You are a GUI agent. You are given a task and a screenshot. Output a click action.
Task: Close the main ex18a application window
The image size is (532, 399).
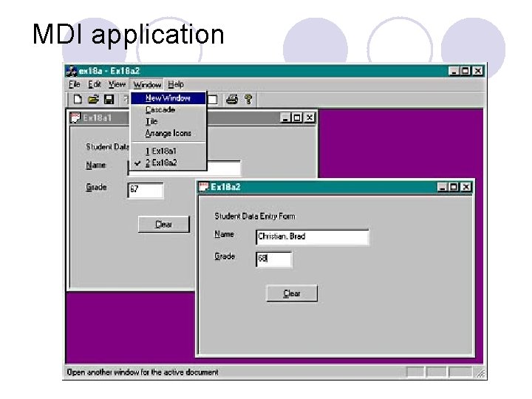pos(478,71)
